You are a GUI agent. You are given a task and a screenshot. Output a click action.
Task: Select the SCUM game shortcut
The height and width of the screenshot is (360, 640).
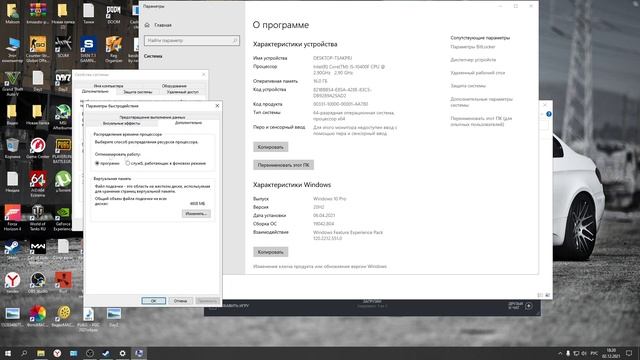point(63,47)
